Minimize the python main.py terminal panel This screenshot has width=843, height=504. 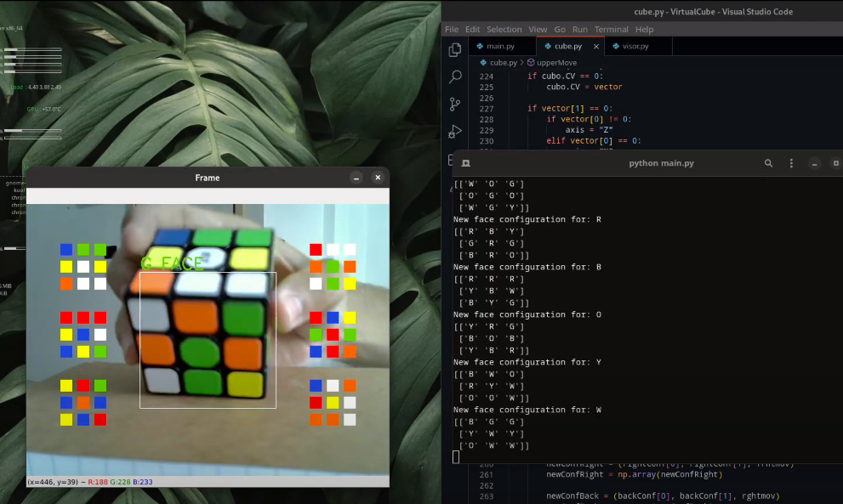pos(814,163)
